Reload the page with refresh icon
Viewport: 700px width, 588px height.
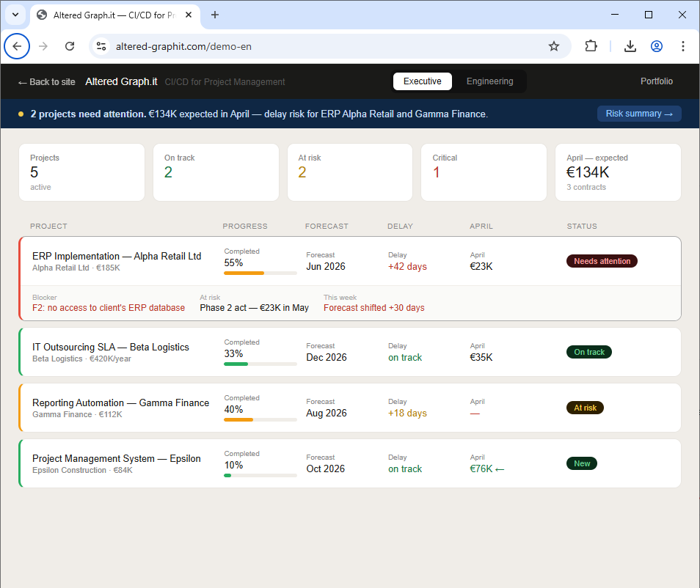[x=70, y=46]
